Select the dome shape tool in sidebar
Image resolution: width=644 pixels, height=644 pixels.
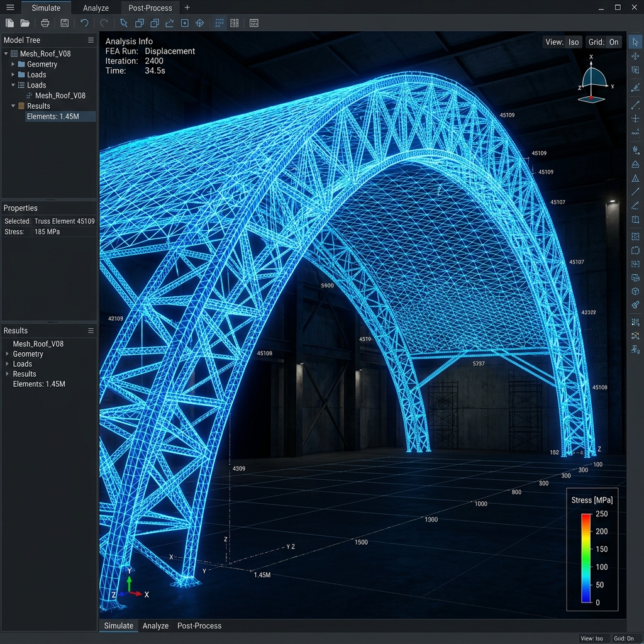pos(635,164)
